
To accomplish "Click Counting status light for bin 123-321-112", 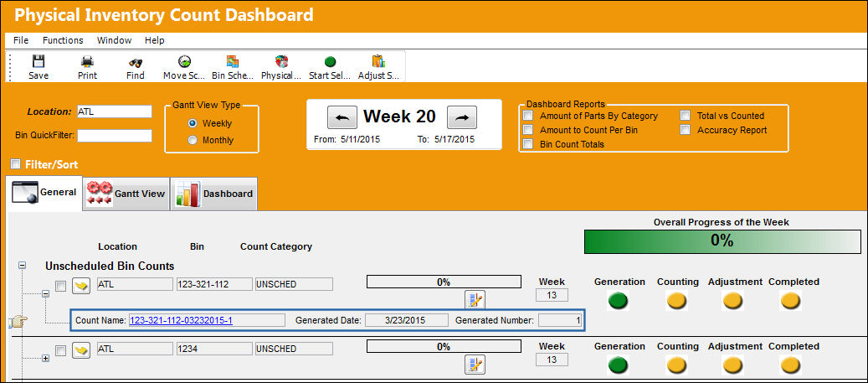I will [x=676, y=301].
